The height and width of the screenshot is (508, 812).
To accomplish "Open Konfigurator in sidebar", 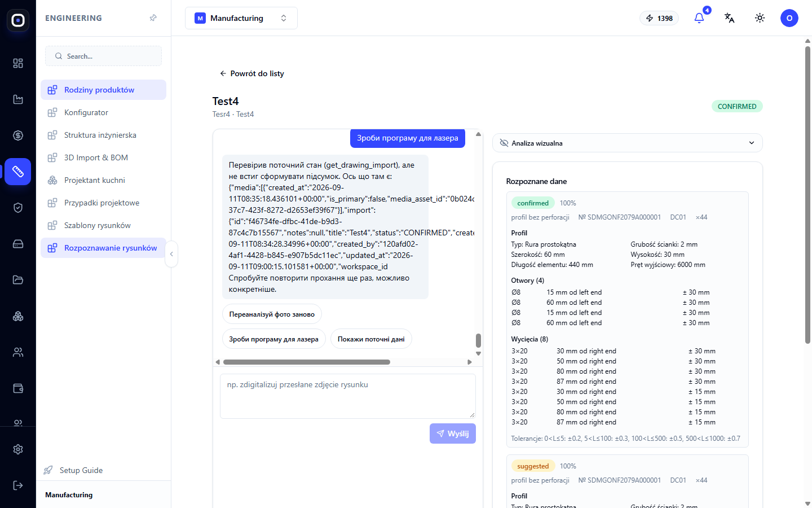I will point(103,112).
